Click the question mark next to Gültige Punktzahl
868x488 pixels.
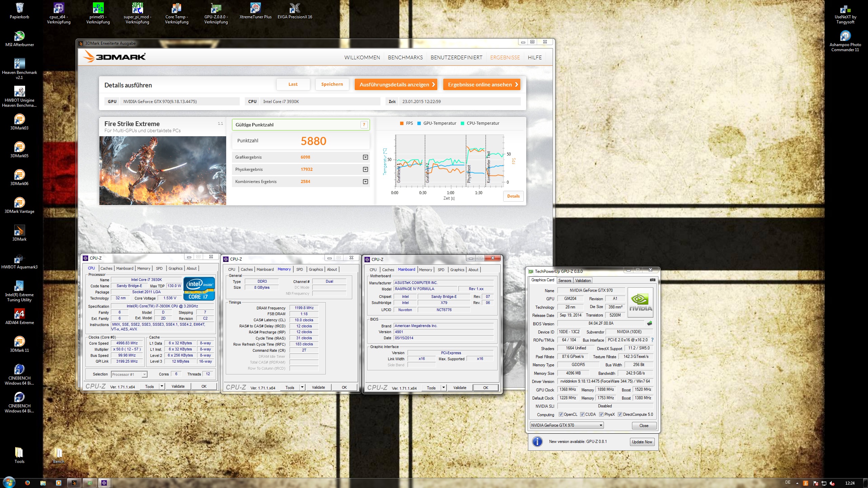tap(364, 125)
